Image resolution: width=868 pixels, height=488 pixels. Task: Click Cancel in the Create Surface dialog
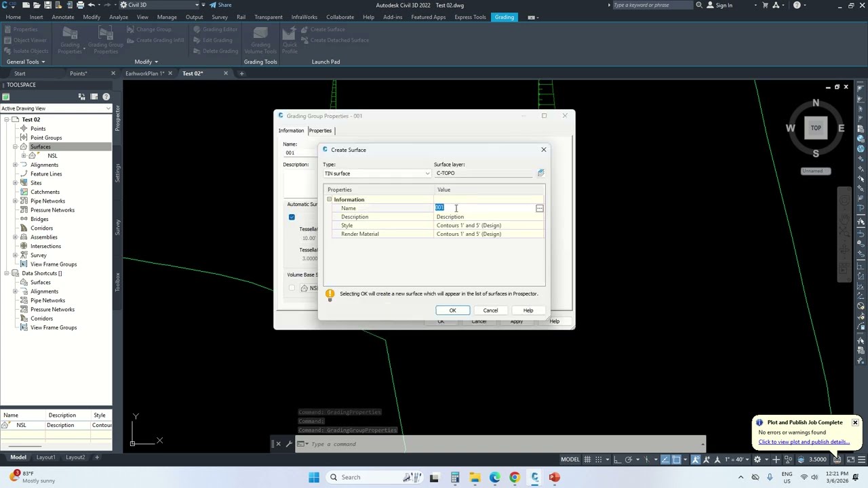(x=490, y=310)
